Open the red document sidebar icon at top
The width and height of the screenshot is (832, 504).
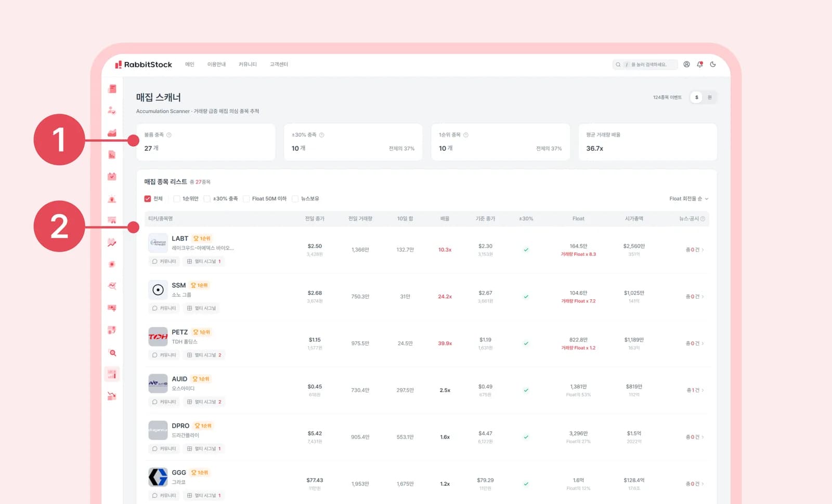tap(112, 89)
